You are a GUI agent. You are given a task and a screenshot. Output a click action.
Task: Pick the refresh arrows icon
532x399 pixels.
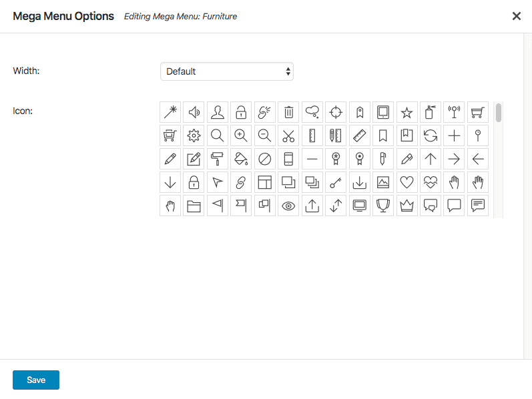tap(431, 135)
